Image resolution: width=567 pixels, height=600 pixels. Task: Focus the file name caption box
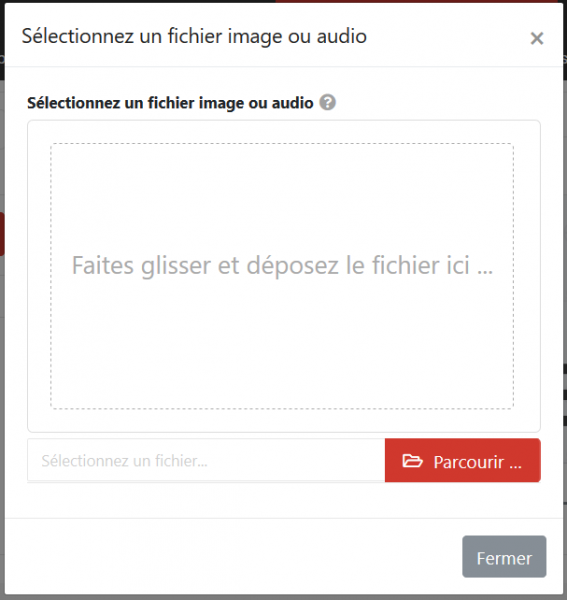coord(206,460)
